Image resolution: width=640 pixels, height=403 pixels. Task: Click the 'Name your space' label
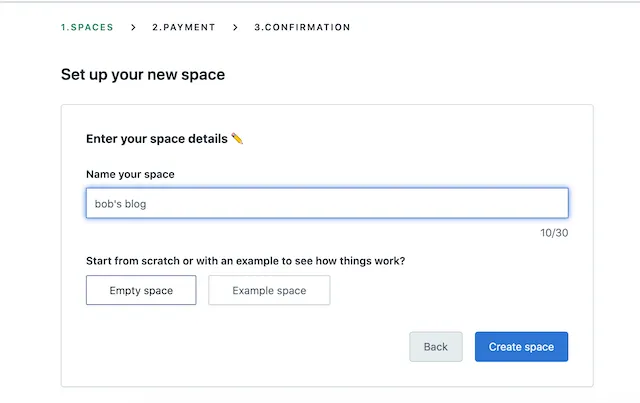pyautogui.click(x=130, y=174)
